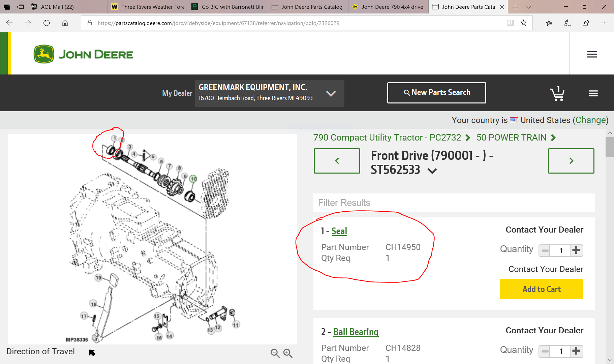614x364 pixels.
Task: Show the tab preview chevron
Action: (528, 7)
